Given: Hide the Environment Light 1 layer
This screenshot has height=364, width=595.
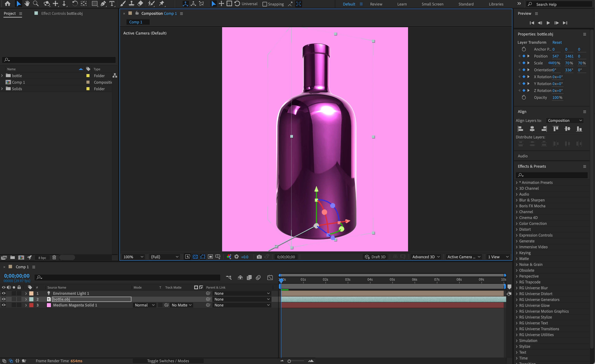Looking at the screenshot, I should pyautogui.click(x=4, y=293).
